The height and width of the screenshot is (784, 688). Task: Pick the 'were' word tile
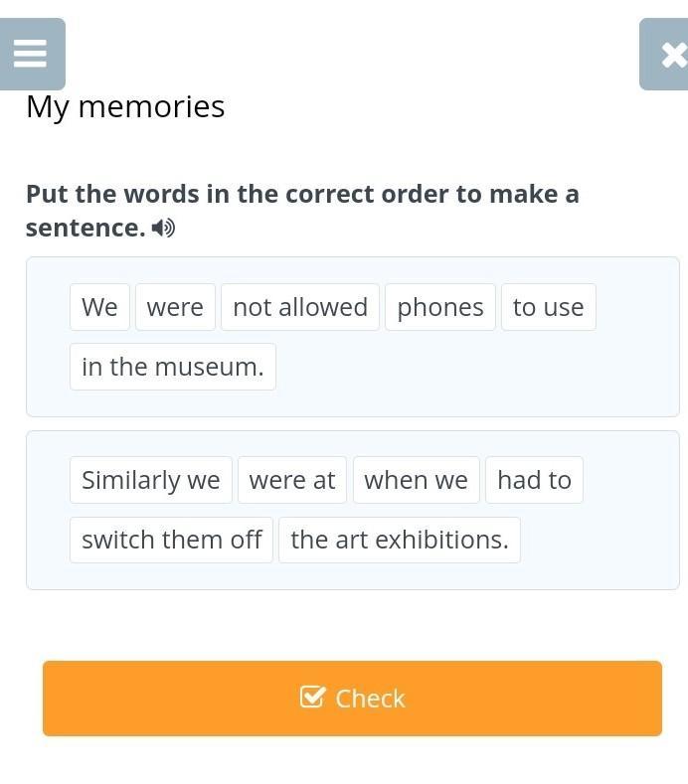(175, 307)
